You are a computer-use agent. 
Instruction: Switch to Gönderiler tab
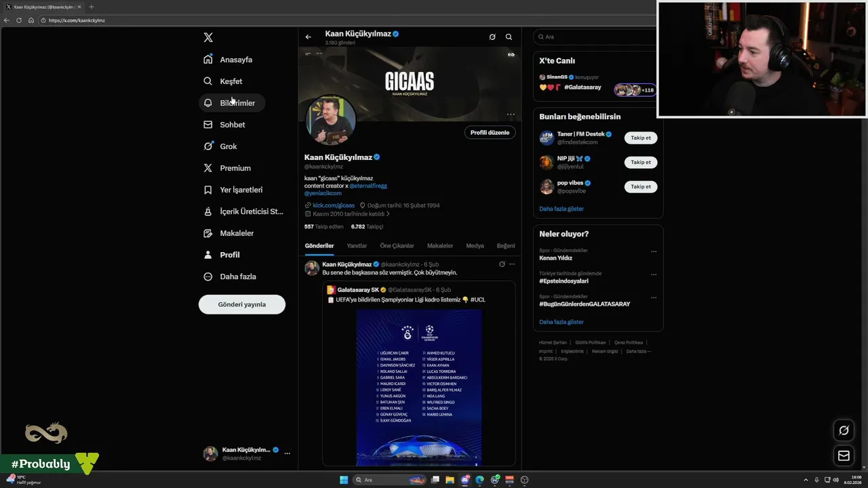pyautogui.click(x=319, y=246)
